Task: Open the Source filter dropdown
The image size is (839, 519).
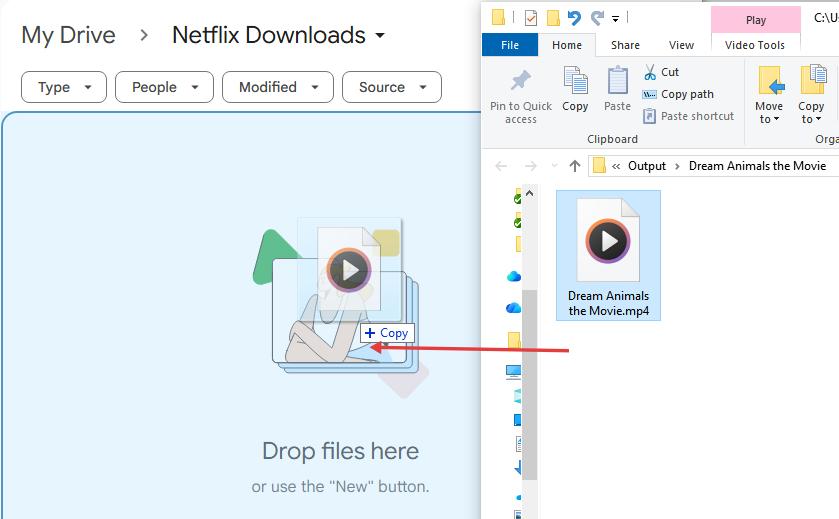Action: pyautogui.click(x=392, y=87)
